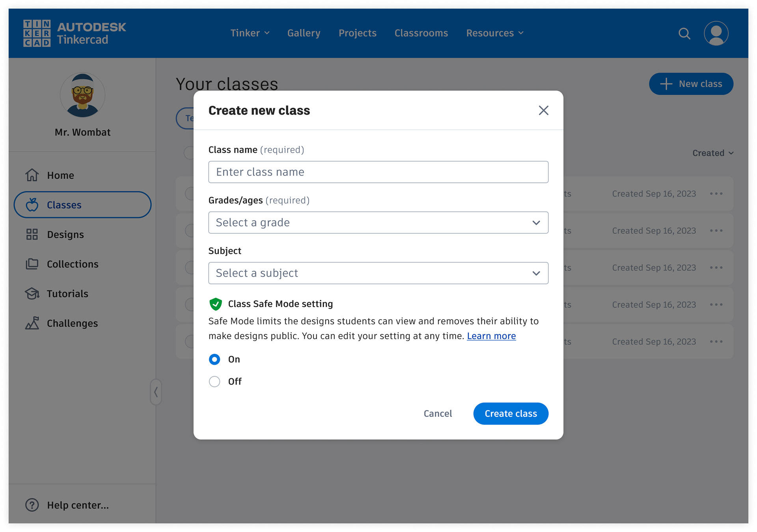Open the Learn more link
The image size is (757, 532).
coord(491,336)
